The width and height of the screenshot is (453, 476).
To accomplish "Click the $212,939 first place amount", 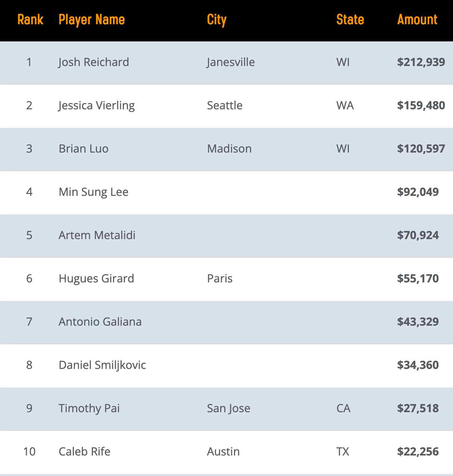I will pyautogui.click(x=421, y=62).
